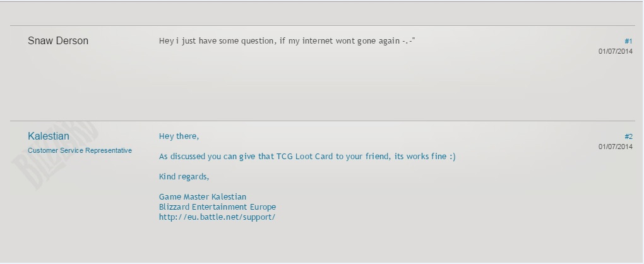The height and width of the screenshot is (264, 644).
Task: Open the #1 post permalink
Action: click(628, 41)
